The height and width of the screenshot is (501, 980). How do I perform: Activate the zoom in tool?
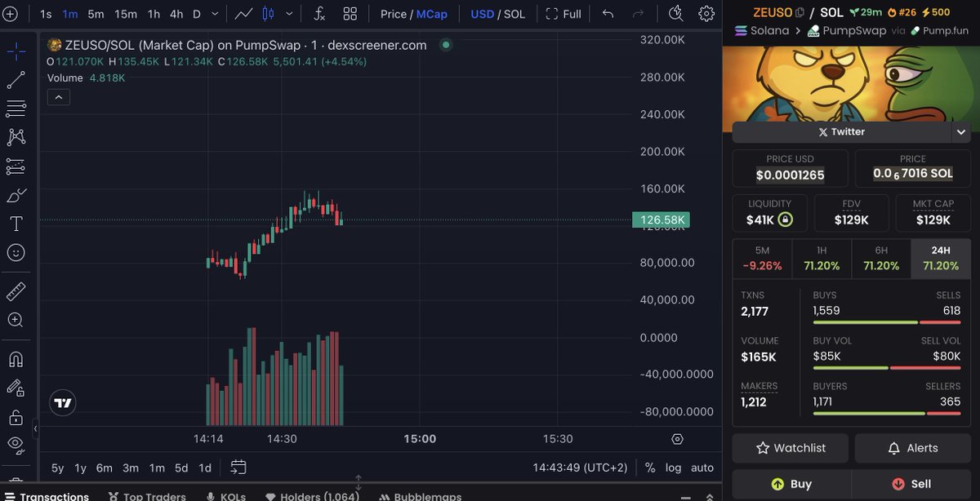click(x=16, y=320)
